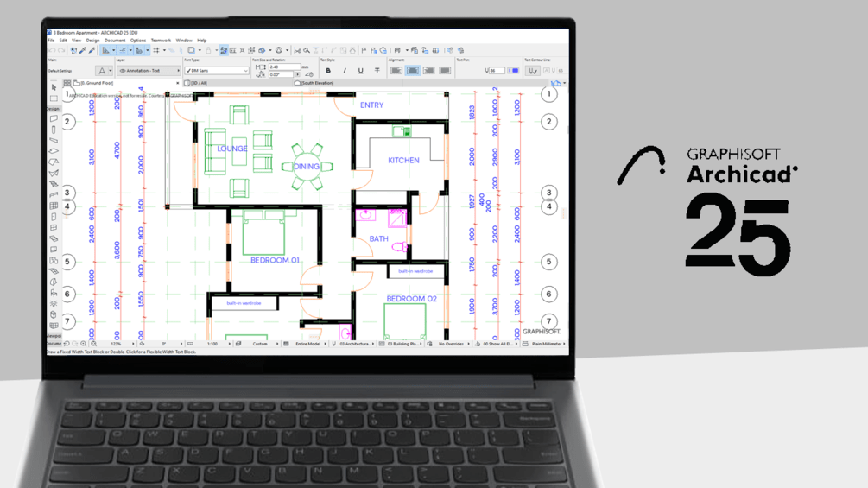
Task: Set text alignment to center
Action: 413,70
